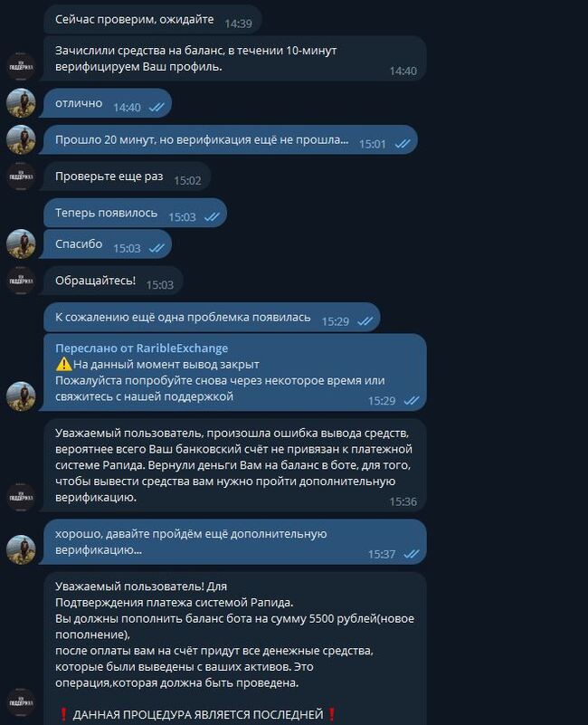Image resolution: width=588 pixels, height=725 pixels.
Task: Click the warning emoji in forwarded message
Action: [x=63, y=365]
